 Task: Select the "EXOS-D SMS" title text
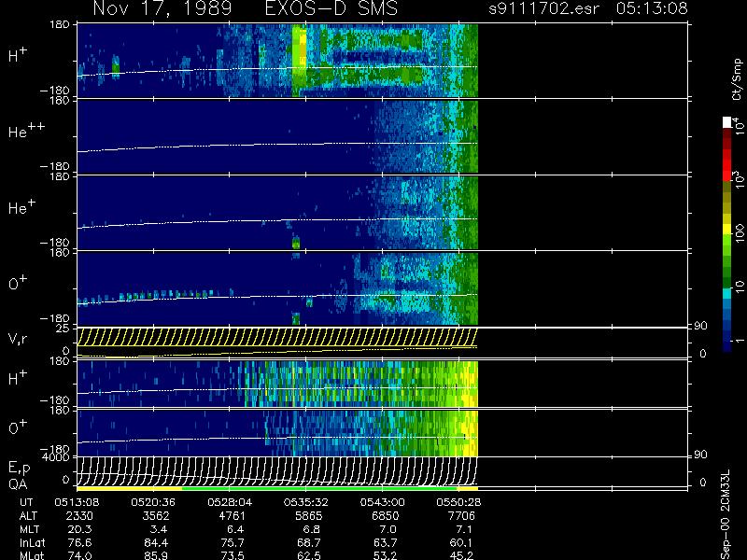coord(331,8)
